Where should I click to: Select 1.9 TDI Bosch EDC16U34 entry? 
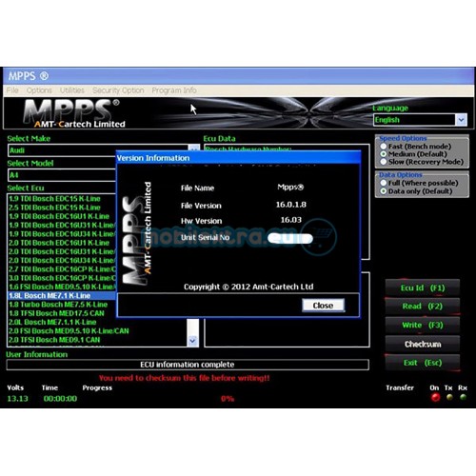62,234
